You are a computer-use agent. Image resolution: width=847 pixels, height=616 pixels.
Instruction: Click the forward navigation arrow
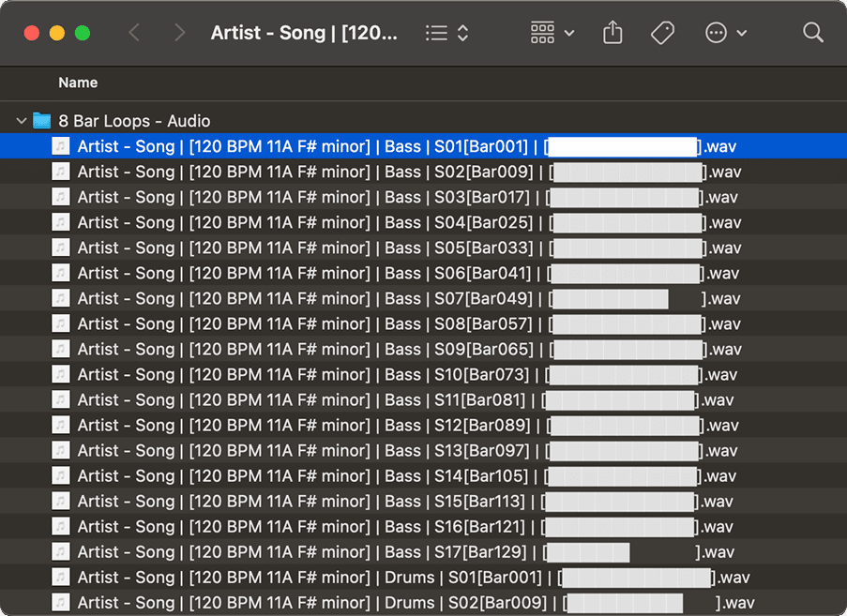178,32
